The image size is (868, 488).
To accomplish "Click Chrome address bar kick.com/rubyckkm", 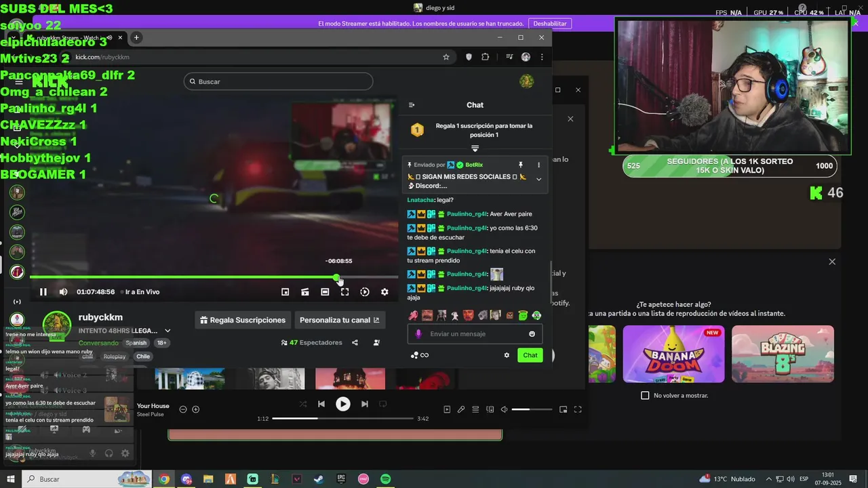I will point(251,57).
